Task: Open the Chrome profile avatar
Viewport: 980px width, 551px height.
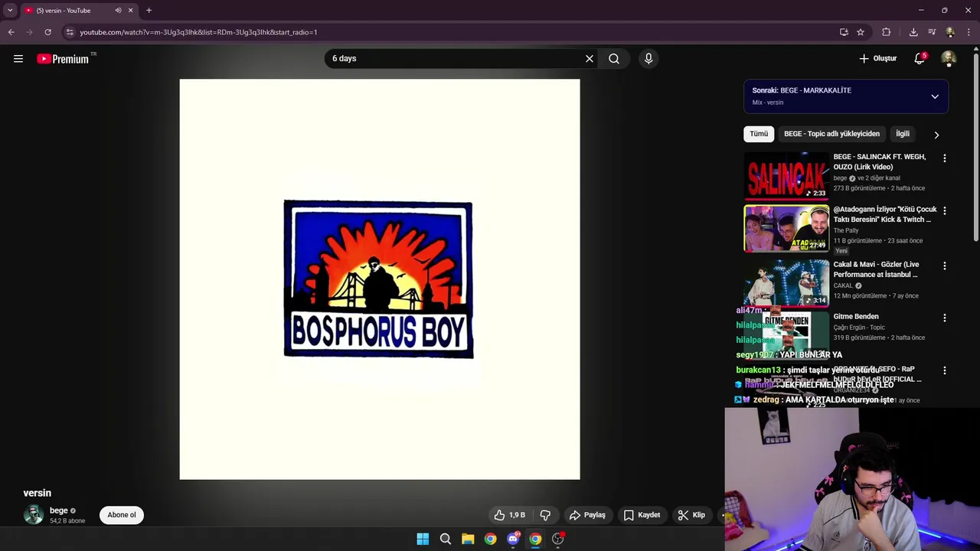Action: pyautogui.click(x=950, y=32)
